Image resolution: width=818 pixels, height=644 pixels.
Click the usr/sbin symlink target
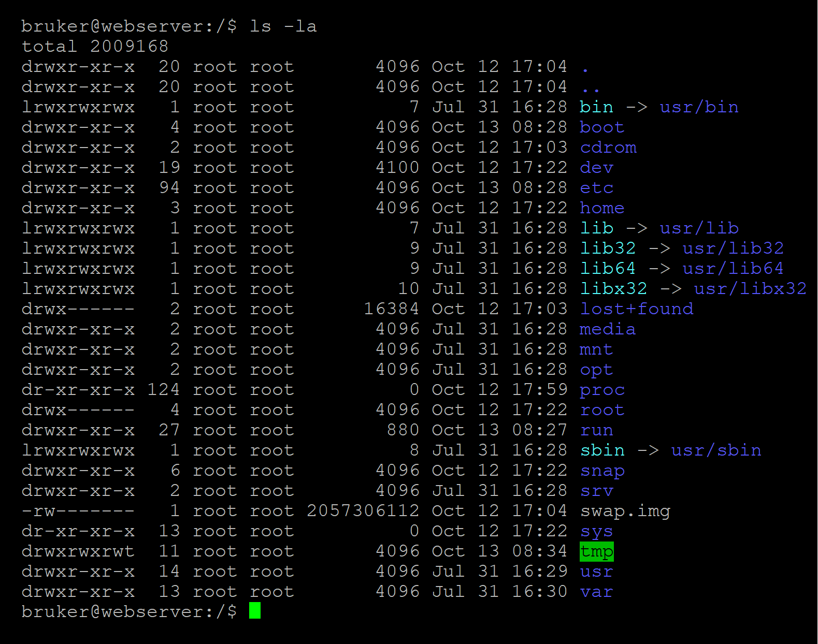[x=716, y=450]
